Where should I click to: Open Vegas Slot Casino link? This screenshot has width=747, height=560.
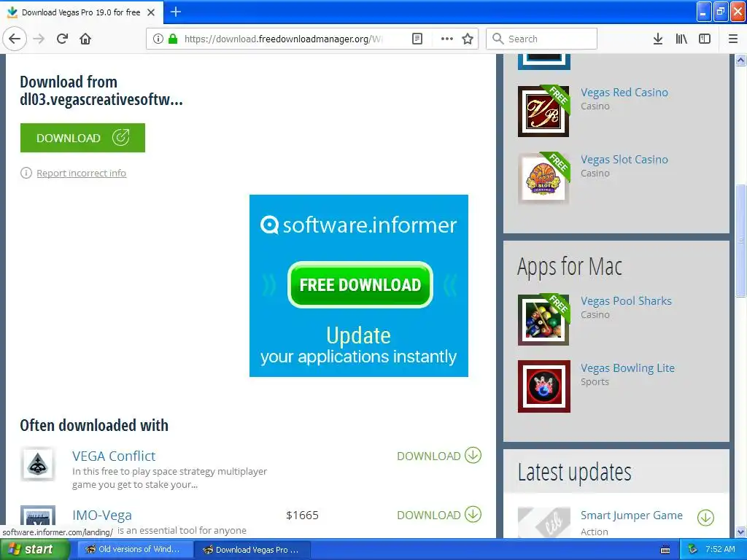[624, 160]
